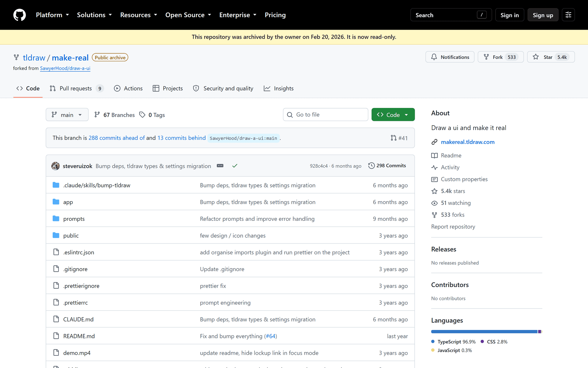Expand the Platform menu
The width and height of the screenshot is (588, 368).
[x=52, y=15]
